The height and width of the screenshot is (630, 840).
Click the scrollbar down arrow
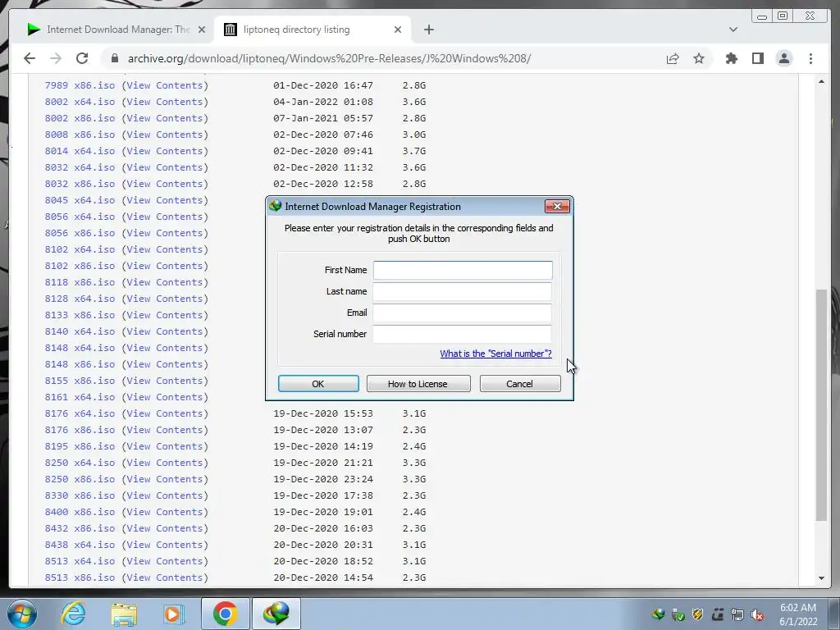point(821,578)
